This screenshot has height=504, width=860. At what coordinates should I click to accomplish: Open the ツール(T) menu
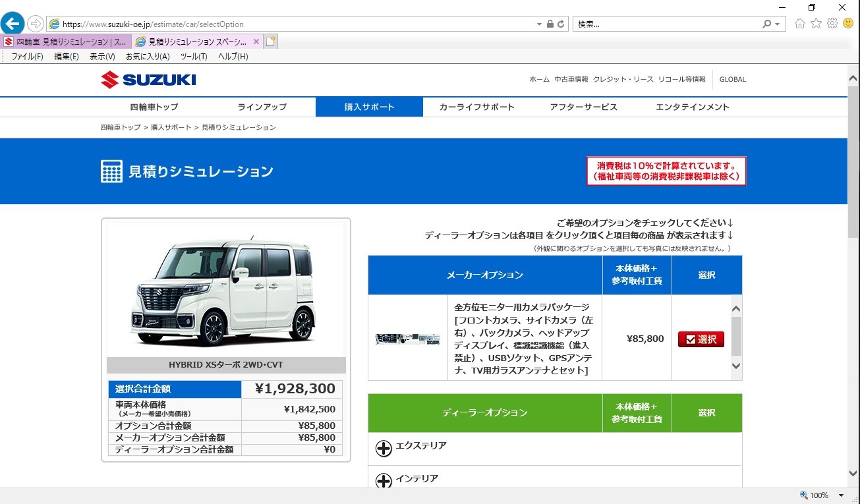coord(194,57)
